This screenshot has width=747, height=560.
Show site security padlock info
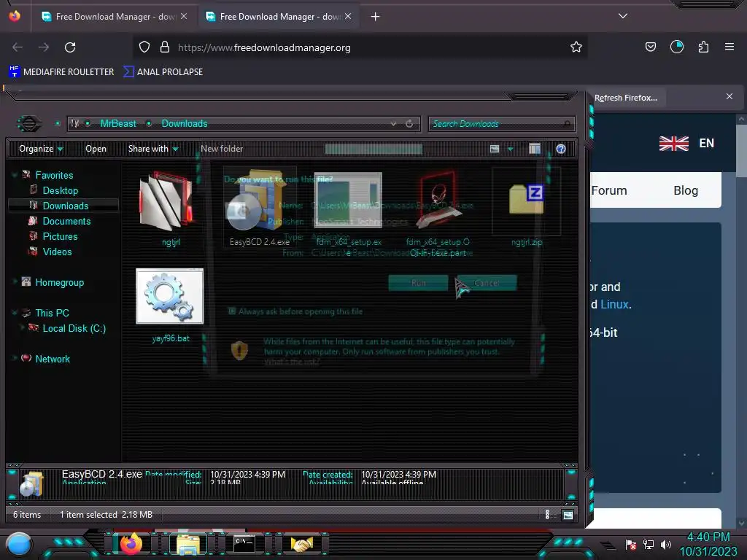(x=165, y=47)
